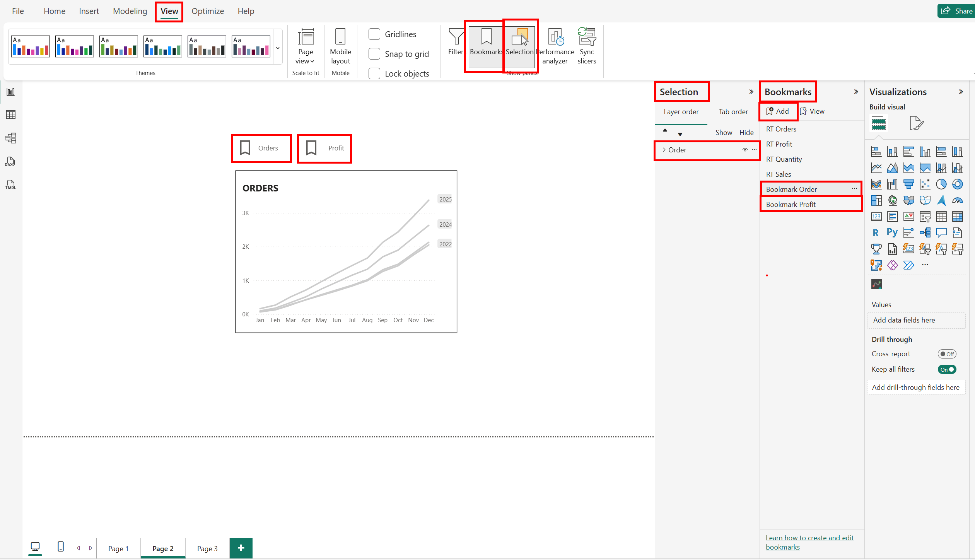
Task: Select the pie chart visual icon
Action: 941,184
